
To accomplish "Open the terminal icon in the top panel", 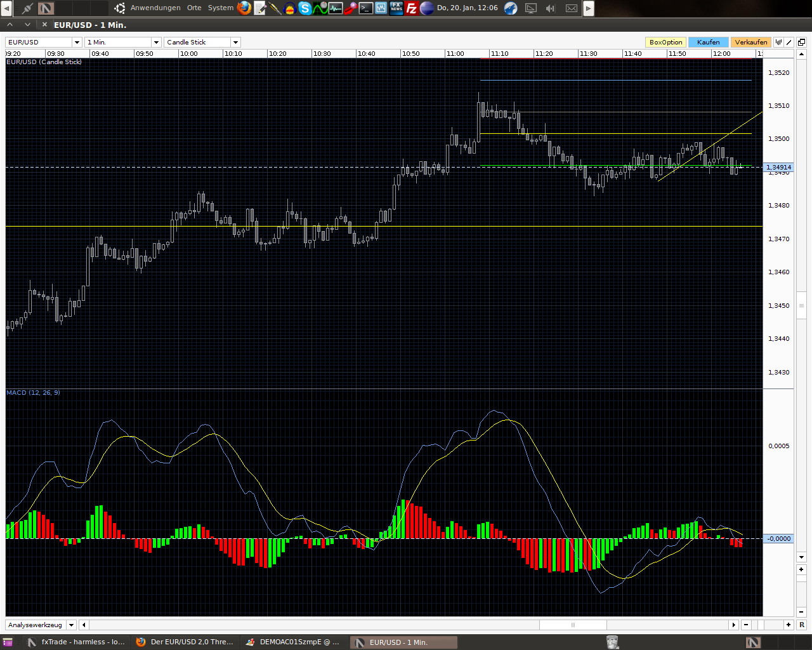I will pos(366,8).
